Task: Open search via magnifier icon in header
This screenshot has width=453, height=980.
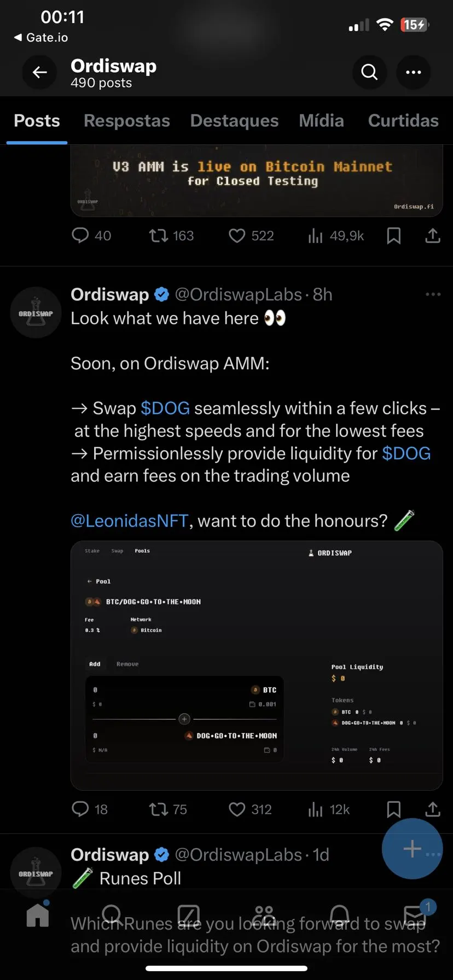Action: point(369,72)
